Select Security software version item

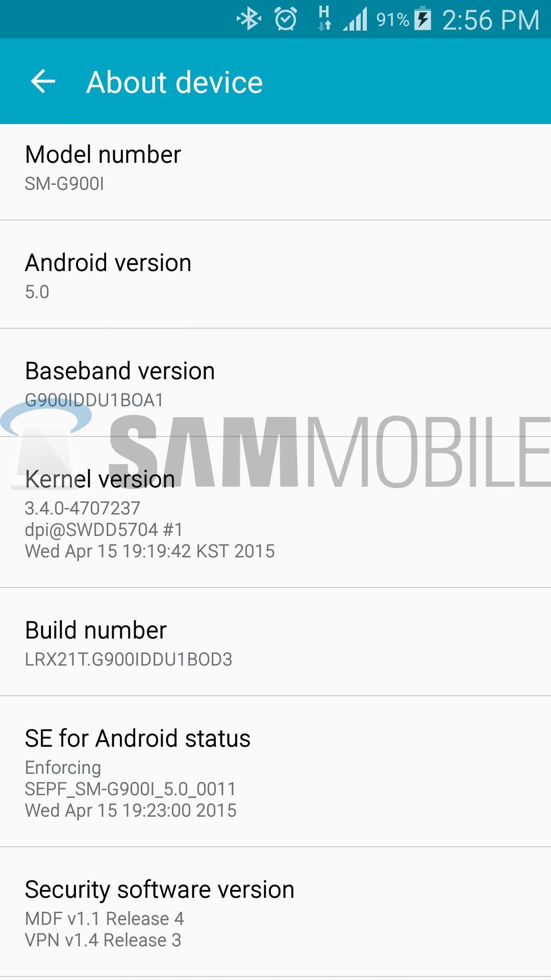(275, 913)
